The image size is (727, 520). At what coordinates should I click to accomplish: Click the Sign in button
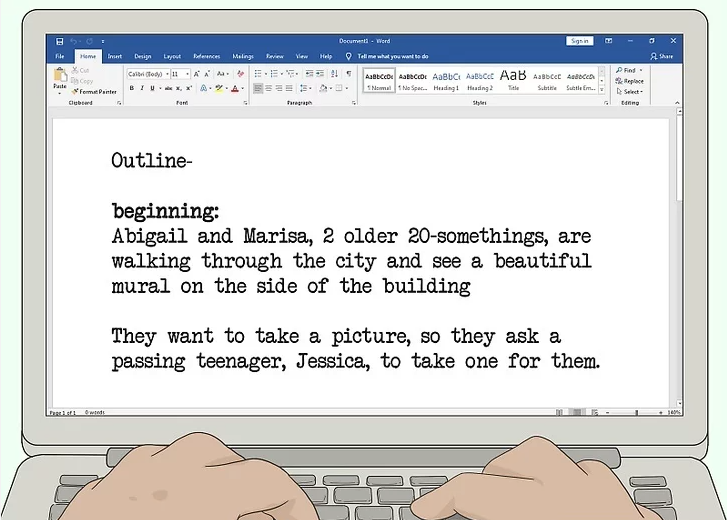[x=579, y=41]
